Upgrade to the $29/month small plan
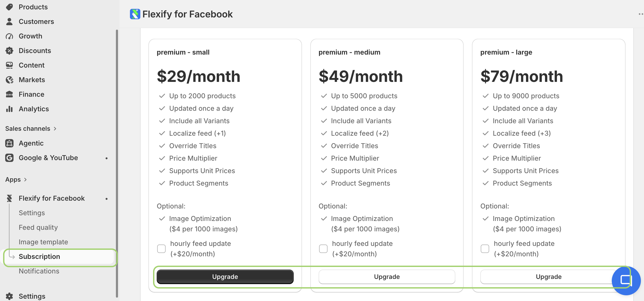Viewport: 644px width, 301px height. [225, 277]
